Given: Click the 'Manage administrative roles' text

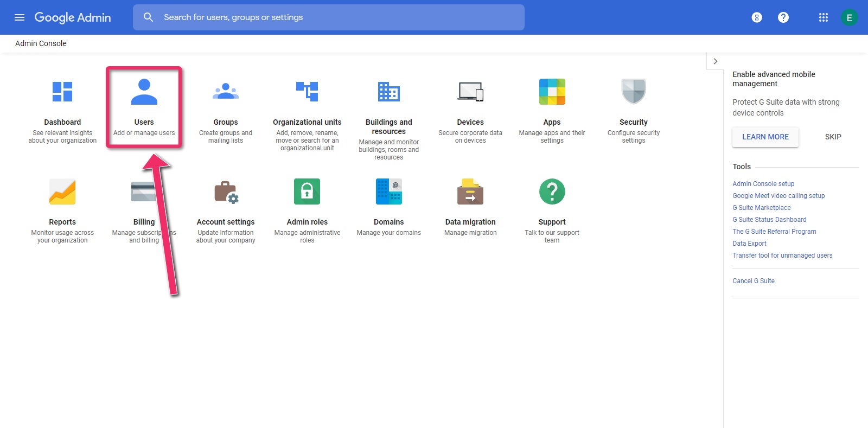Looking at the screenshot, I should (x=307, y=237).
